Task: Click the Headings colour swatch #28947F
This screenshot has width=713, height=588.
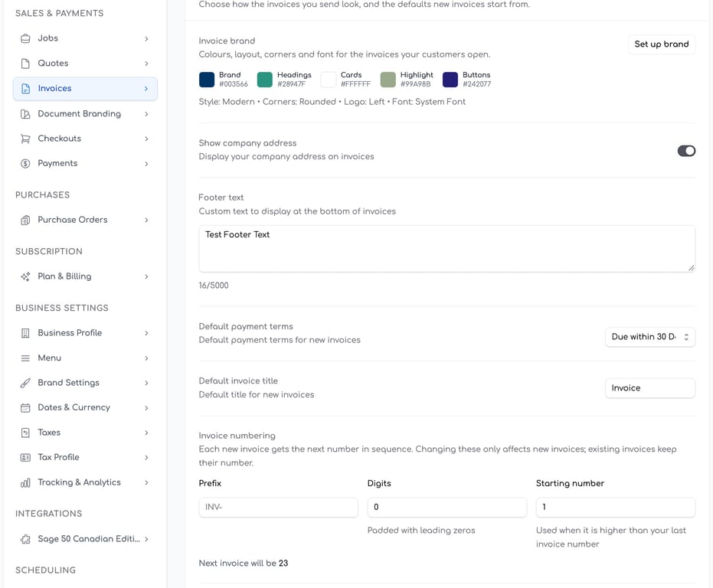Action: click(265, 79)
